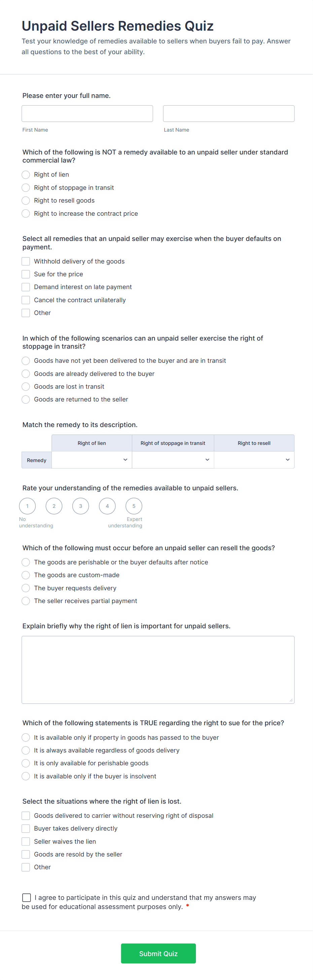Tick "Buyer takes delivery directly" checkbox
Viewport: 313px width, 980px height.
click(x=26, y=829)
